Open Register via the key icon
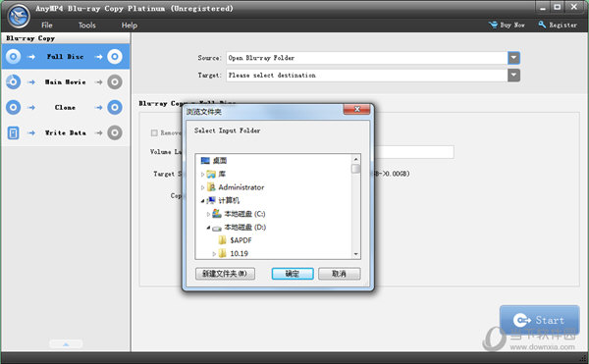Viewport: 589px width, 364px height. pos(542,25)
